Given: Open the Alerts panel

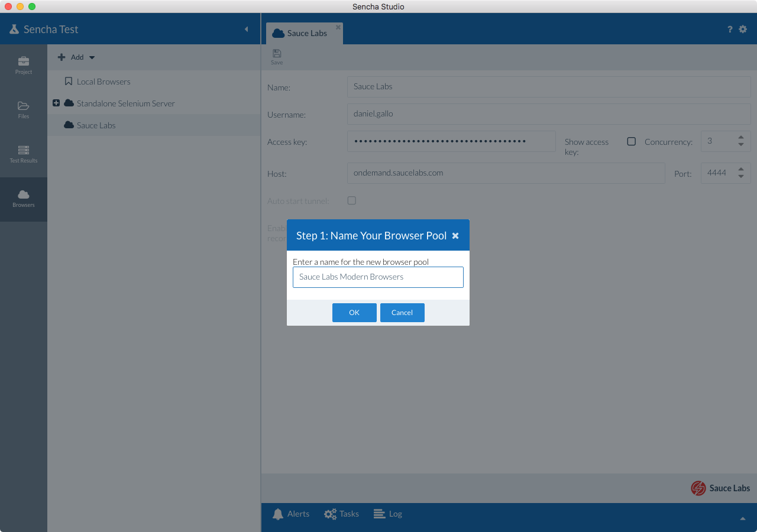Looking at the screenshot, I should [290, 514].
